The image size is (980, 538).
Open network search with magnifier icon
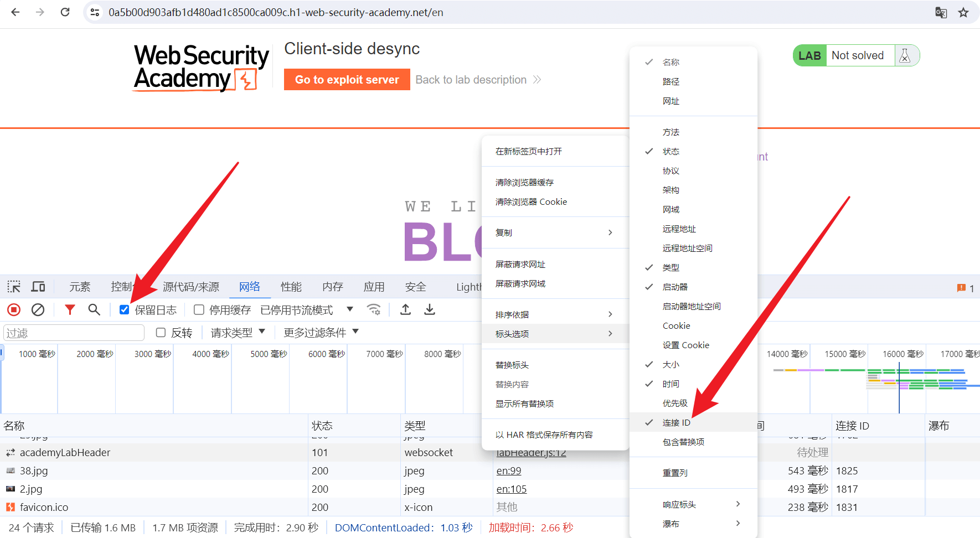[x=94, y=310]
